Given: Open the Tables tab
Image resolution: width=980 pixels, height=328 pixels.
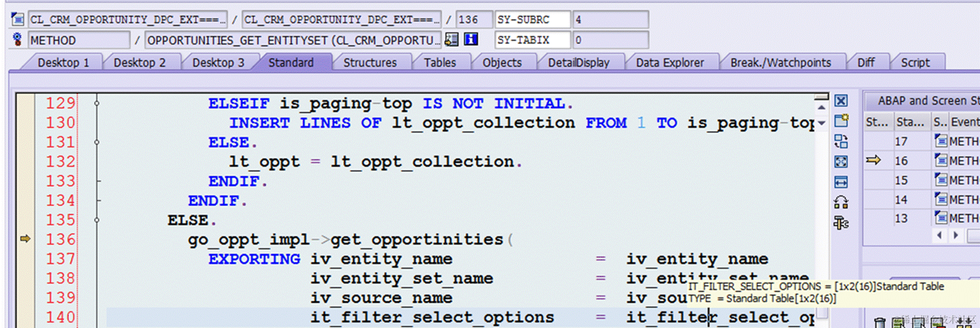Looking at the screenshot, I should [440, 63].
